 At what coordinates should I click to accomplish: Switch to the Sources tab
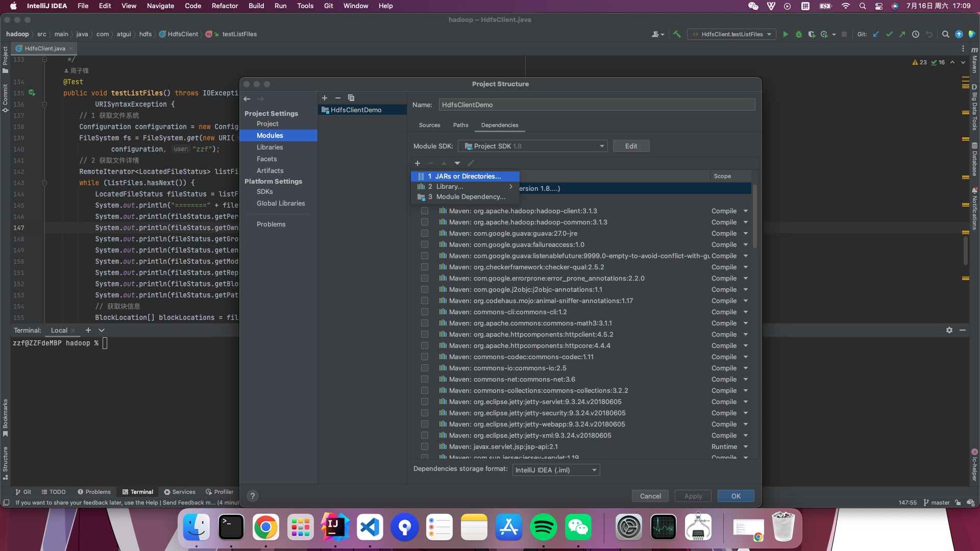(429, 125)
